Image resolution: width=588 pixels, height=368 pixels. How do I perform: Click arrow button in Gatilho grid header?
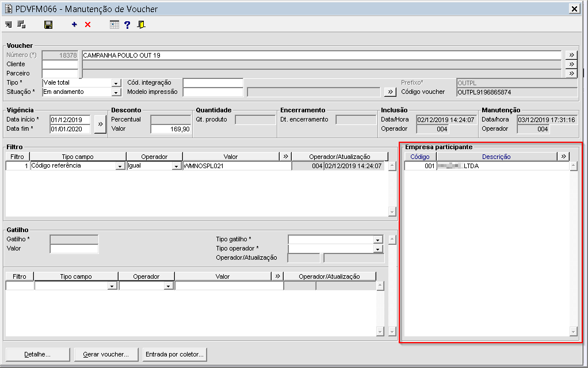pyautogui.click(x=277, y=276)
